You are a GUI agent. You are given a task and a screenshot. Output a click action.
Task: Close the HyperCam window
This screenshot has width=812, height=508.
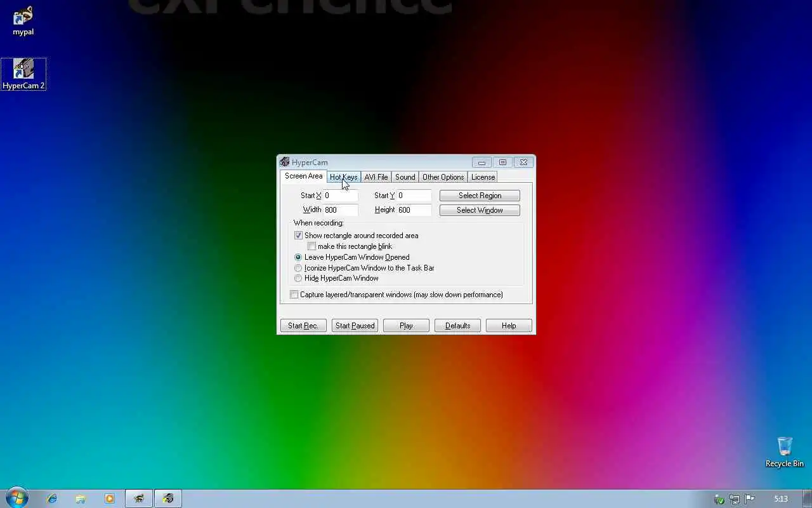(x=523, y=163)
